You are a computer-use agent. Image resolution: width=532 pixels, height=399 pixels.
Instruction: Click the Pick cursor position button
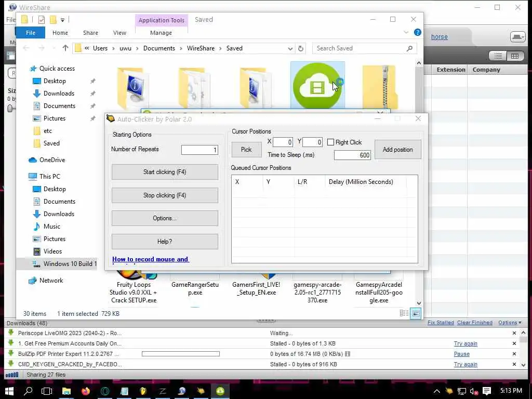click(246, 150)
